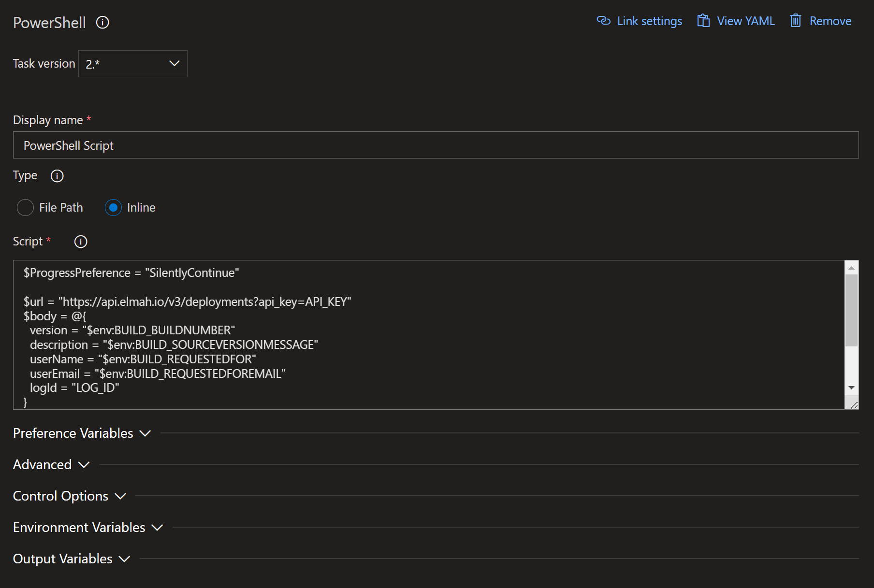The height and width of the screenshot is (588, 874).
Task: Open the Task version dropdown
Action: pyautogui.click(x=133, y=64)
